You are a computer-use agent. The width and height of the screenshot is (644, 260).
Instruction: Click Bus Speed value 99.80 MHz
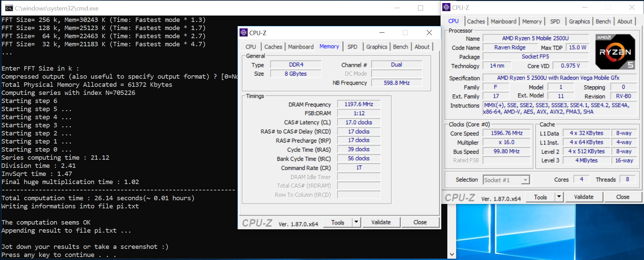(506, 152)
